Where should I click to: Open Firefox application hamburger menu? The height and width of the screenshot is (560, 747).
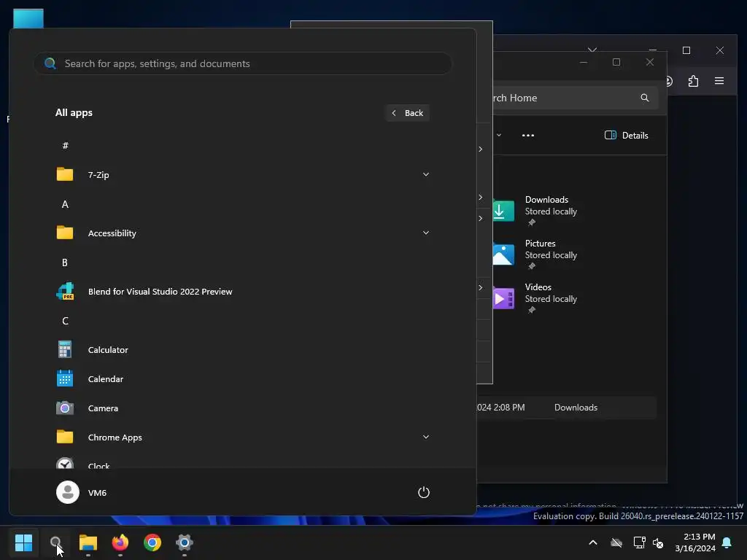[719, 81]
